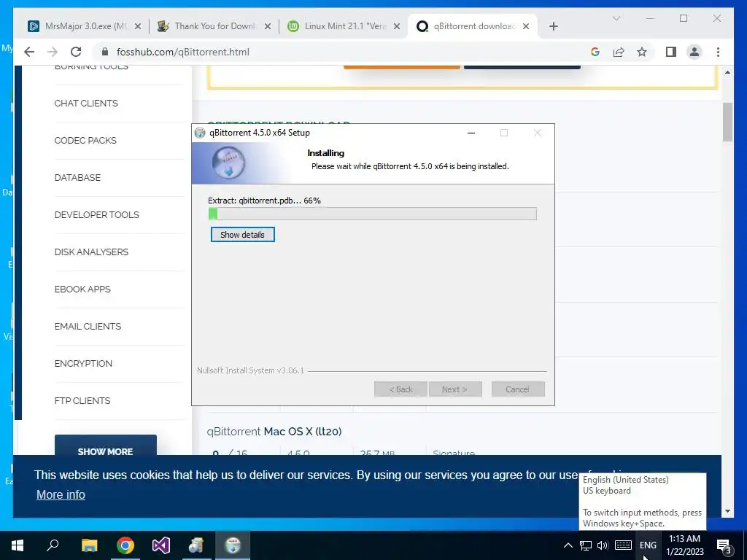Image resolution: width=747 pixels, height=560 pixels.
Task: Click the page vertical scrollbar thumb
Action: coord(727,122)
